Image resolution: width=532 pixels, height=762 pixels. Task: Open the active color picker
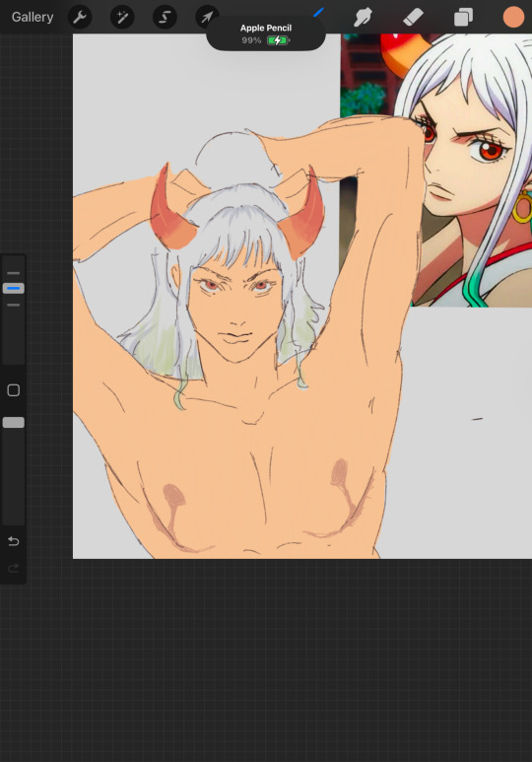(513, 18)
